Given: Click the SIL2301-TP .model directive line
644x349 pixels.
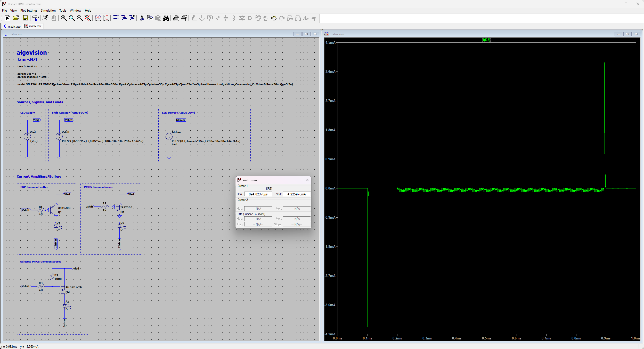Looking at the screenshot, I should 155,84.
